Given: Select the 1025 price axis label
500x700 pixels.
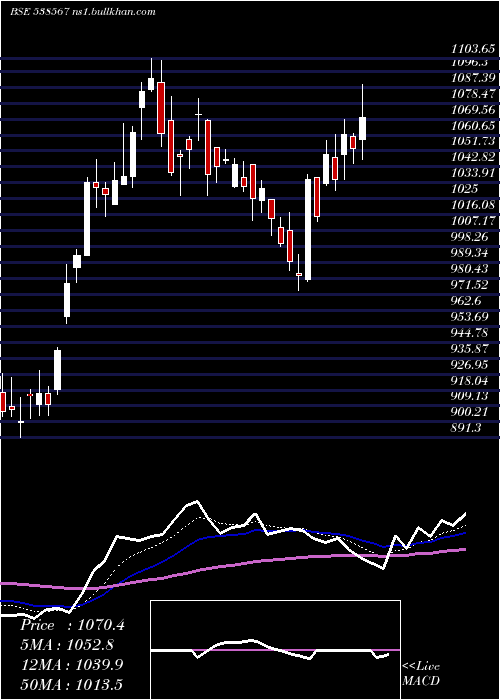Looking at the screenshot, I should [465, 188].
